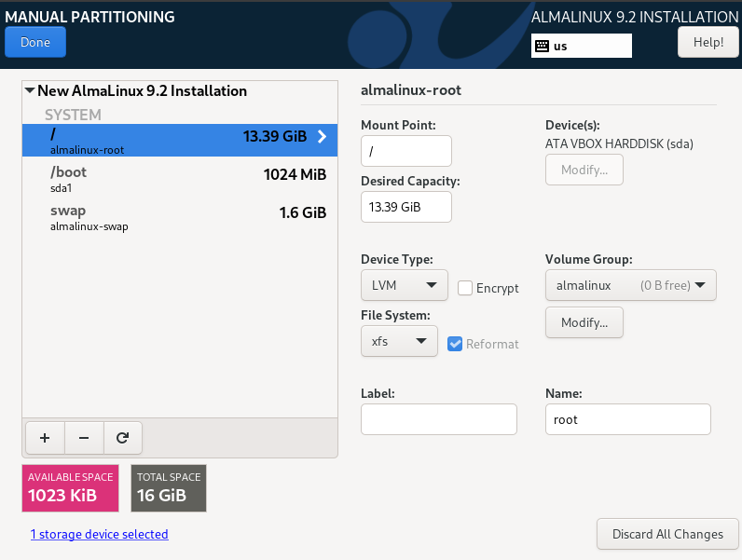Open the Volume Group almalinux dropdown
Screen dimensions: 742x560
click(630, 285)
